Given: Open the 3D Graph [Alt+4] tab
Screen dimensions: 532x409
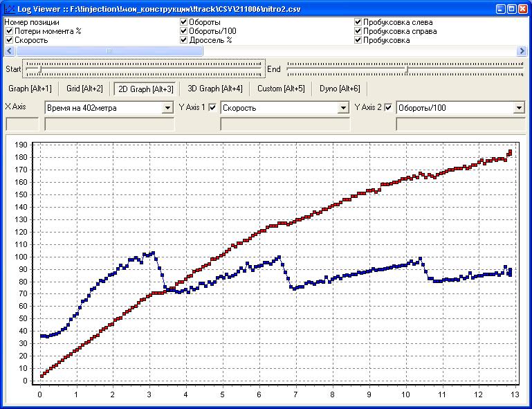Looking at the screenshot, I should [x=215, y=89].
